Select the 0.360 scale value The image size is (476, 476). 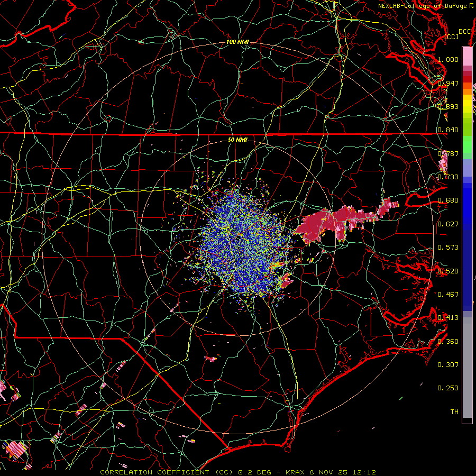(x=448, y=342)
